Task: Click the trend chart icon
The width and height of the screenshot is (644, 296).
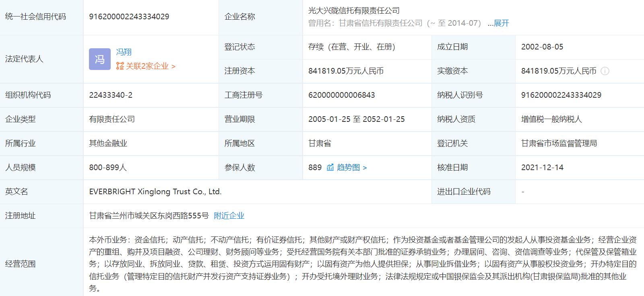Action: pos(330,167)
